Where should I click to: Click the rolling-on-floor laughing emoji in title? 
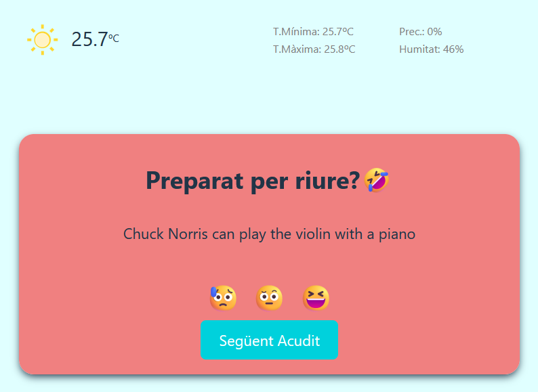point(377,180)
